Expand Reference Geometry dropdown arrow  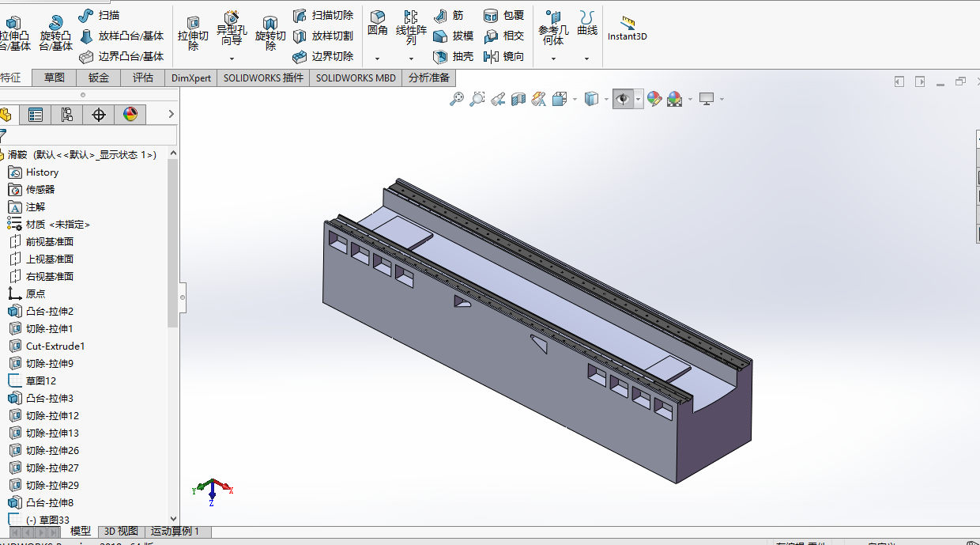(553, 59)
